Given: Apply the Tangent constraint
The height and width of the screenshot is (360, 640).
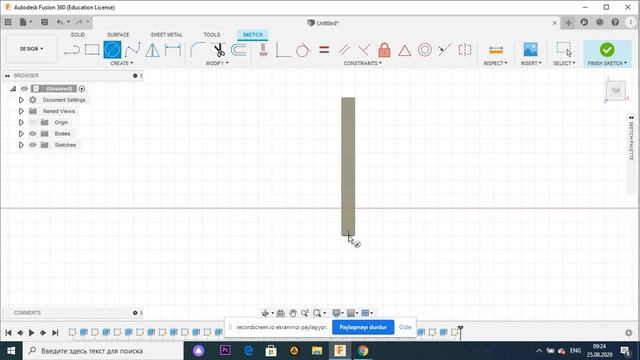Looking at the screenshot, I should coord(303,50).
